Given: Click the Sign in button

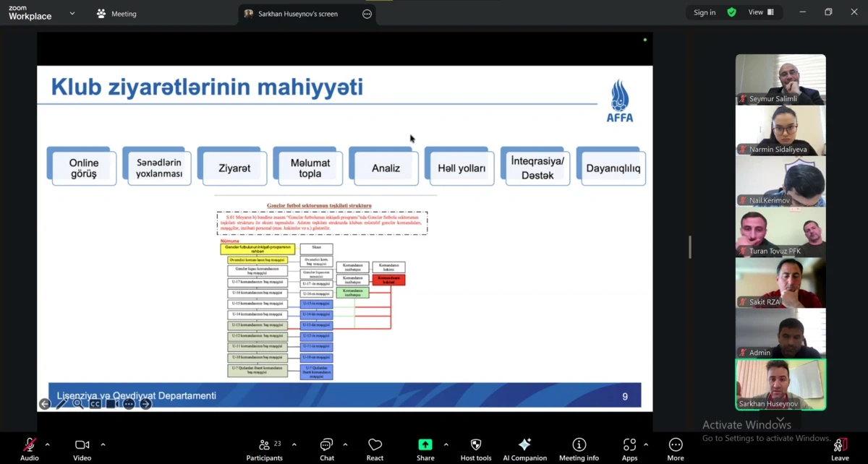Looking at the screenshot, I should coord(704,12).
